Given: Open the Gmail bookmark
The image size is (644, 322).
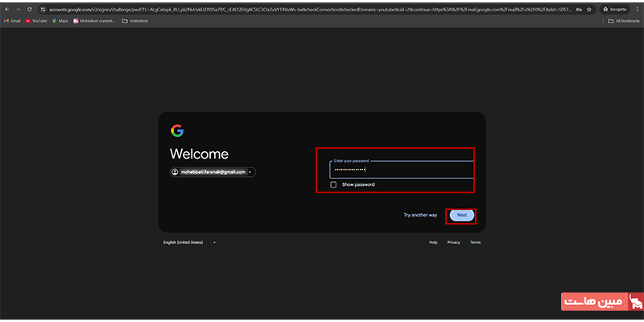Looking at the screenshot, I should pyautogui.click(x=12, y=21).
